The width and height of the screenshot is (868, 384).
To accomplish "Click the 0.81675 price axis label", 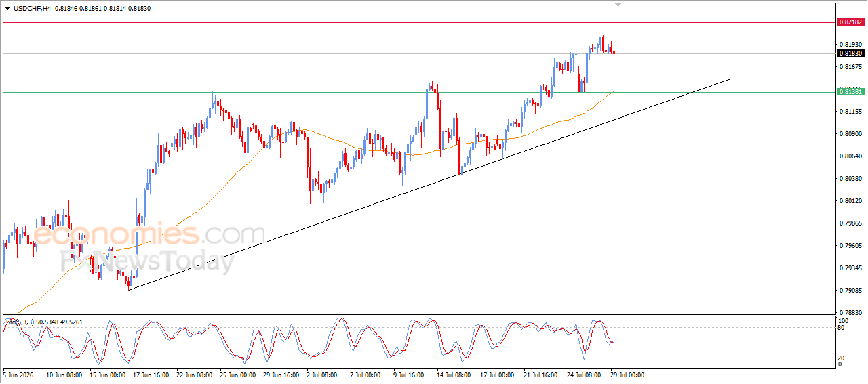I will [x=850, y=66].
